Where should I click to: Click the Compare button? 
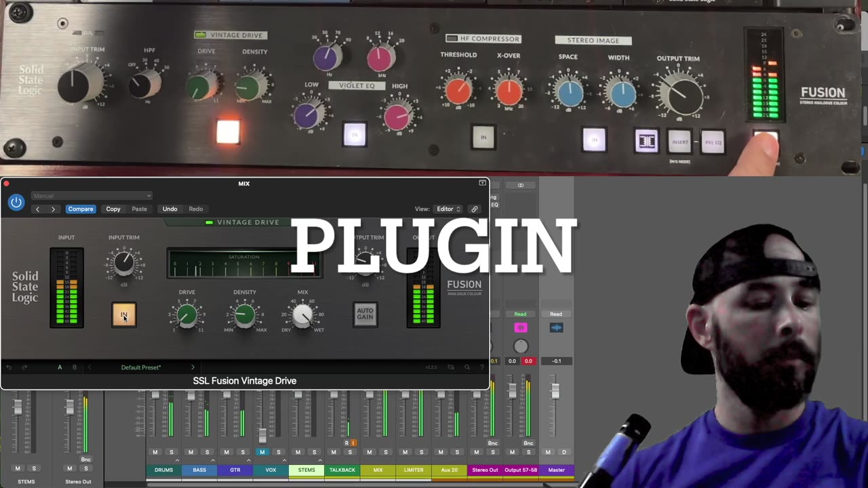(81, 209)
